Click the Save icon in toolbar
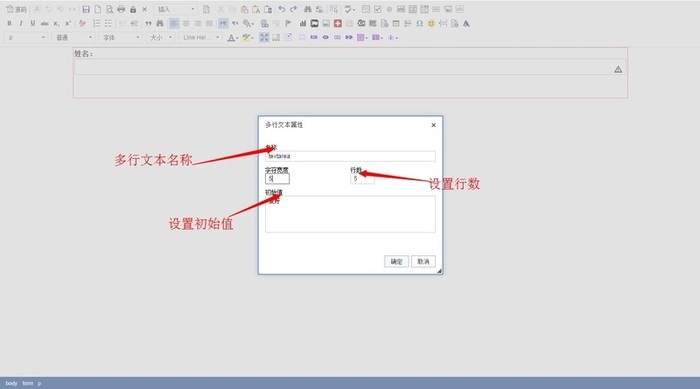Screen dimensions: 700x389 [x=86, y=9]
